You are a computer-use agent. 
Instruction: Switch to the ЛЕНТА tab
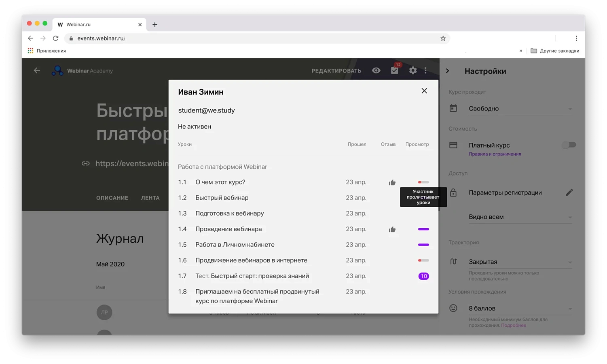click(150, 198)
